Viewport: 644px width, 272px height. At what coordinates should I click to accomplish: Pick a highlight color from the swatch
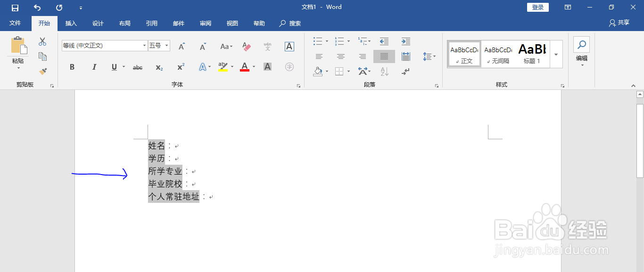(223, 67)
